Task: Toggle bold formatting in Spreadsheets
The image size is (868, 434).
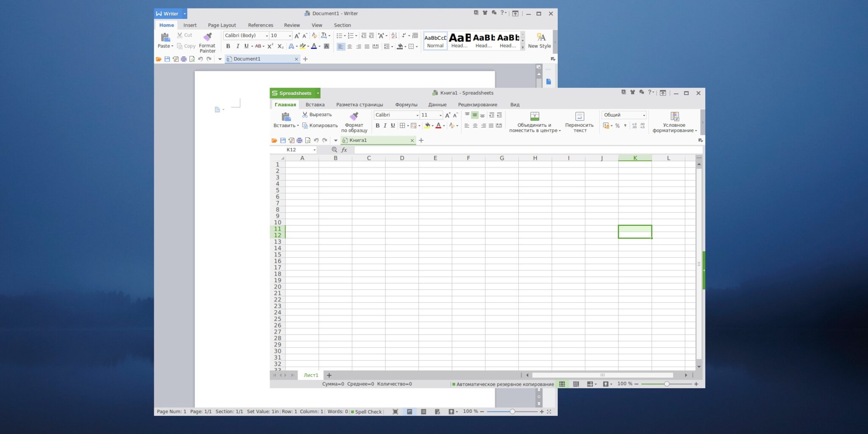Action: pos(377,125)
